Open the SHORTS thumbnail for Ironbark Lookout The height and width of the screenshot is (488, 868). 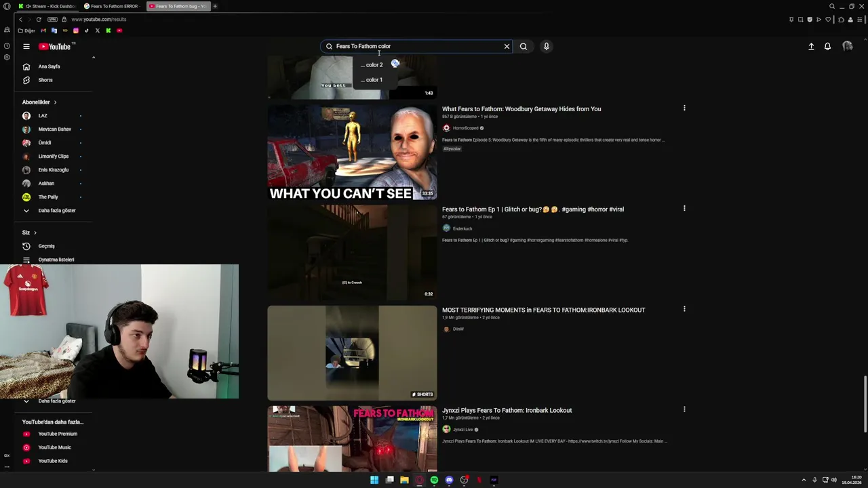352,353
